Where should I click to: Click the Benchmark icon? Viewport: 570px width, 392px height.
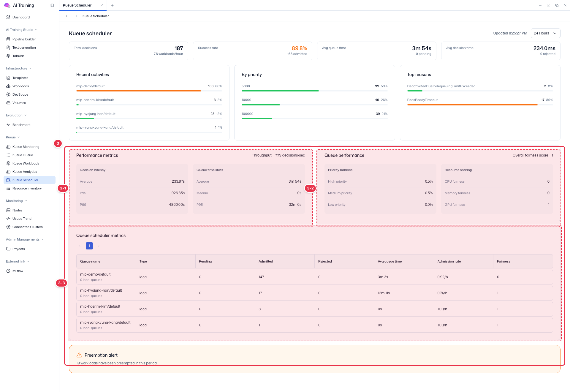point(8,125)
